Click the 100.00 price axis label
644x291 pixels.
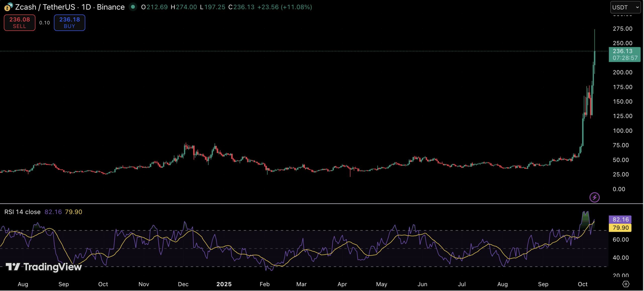622,131
